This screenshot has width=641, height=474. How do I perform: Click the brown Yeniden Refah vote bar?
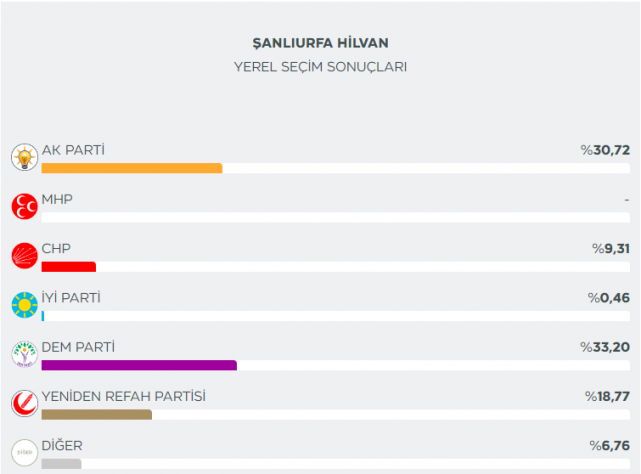coord(96,414)
